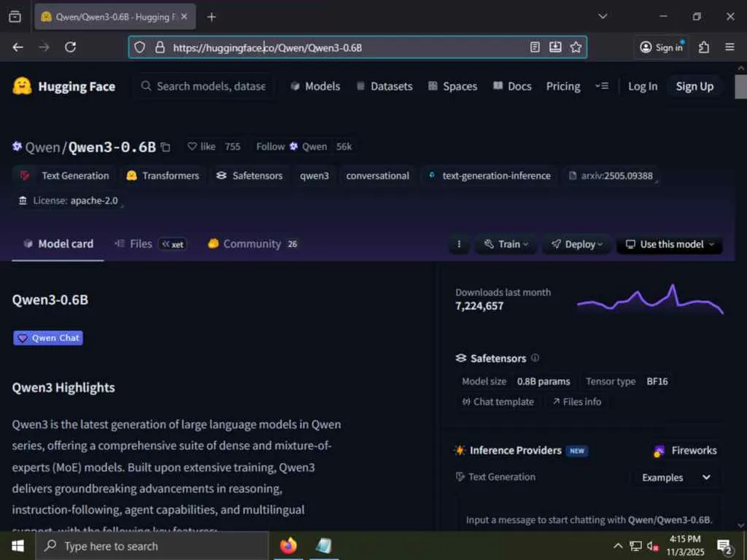Click the page vertical scrollbar thumb
747x560 pixels.
[x=741, y=86]
